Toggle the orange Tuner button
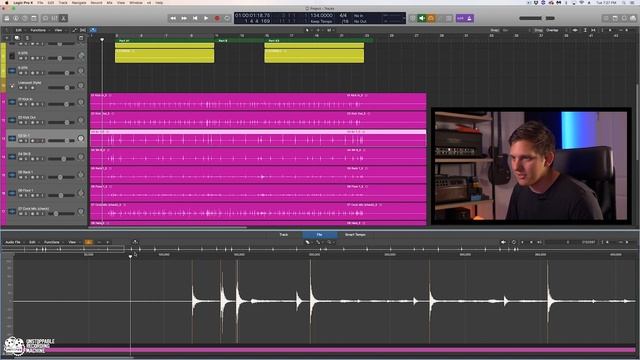 coord(431,18)
